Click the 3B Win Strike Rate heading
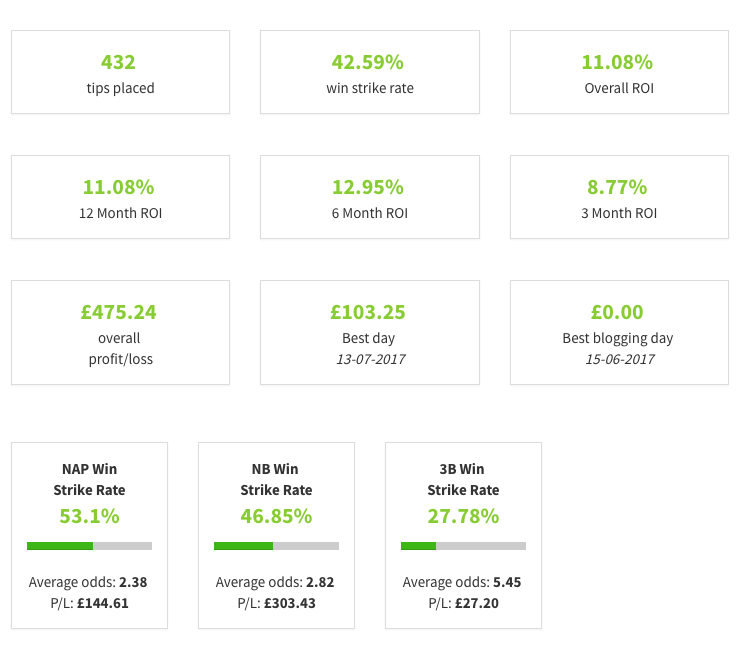This screenshot has width=737, height=655. pyautogui.click(x=463, y=479)
